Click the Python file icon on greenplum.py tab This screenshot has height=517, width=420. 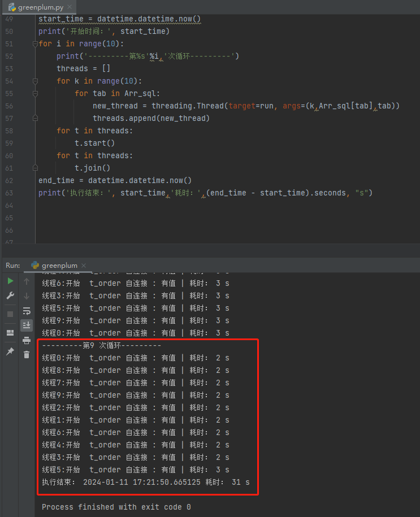click(x=12, y=7)
